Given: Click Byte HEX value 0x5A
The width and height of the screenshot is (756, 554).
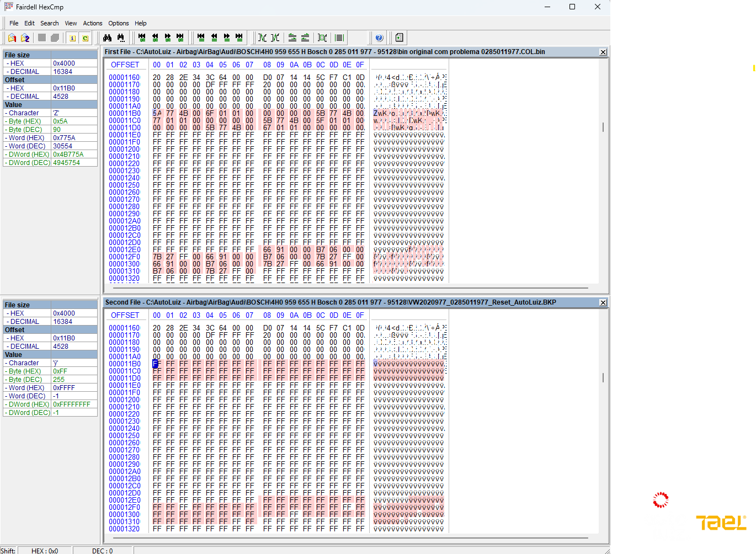Looking at the screenshot, I should (74, 121).
